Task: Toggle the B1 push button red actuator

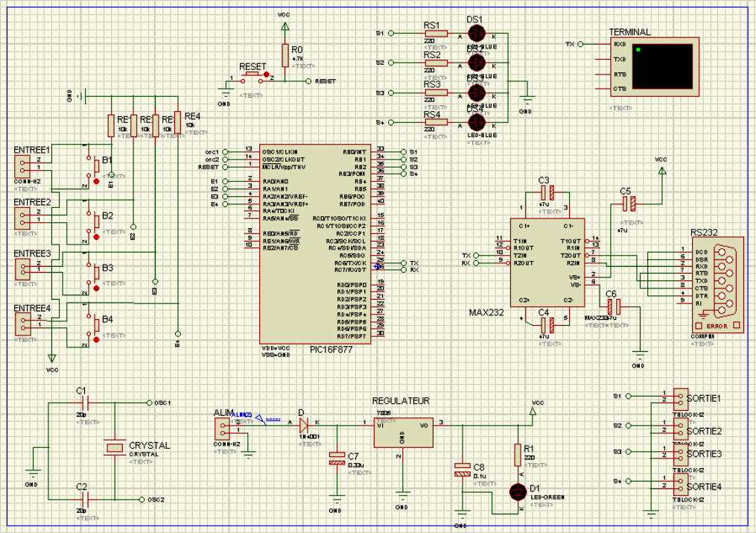Action: [x=96, y=181]
